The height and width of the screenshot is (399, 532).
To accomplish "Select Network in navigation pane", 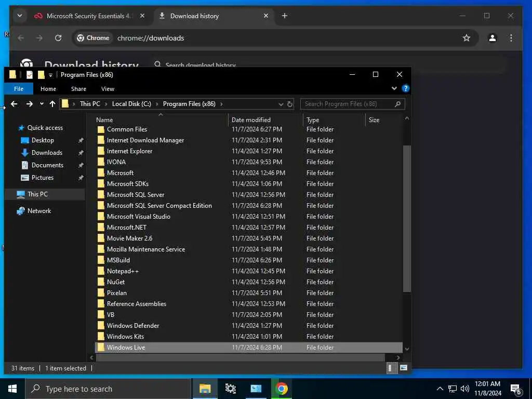I will click(39, 211).
